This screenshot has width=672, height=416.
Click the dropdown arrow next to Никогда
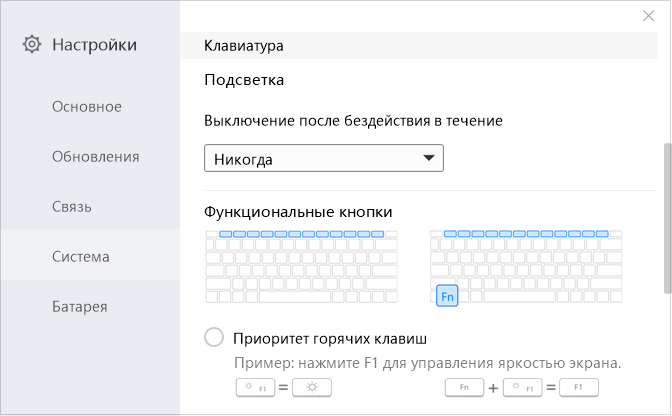point(430,158)
